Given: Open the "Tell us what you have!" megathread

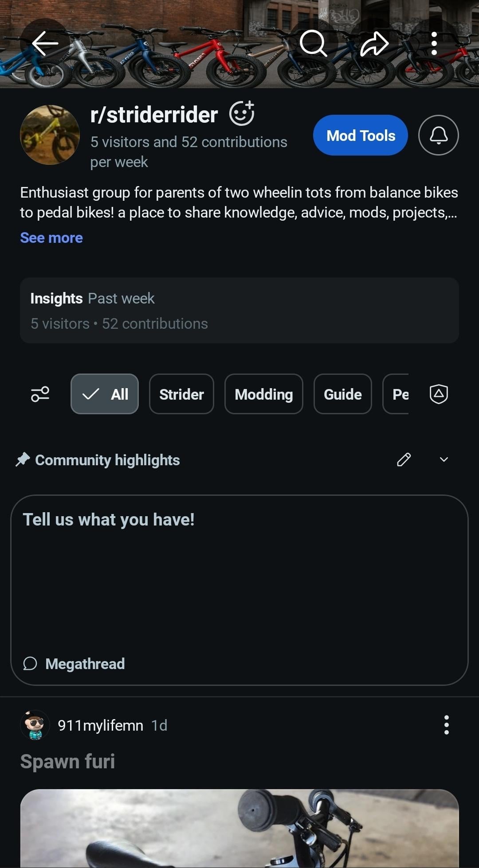Looking at the screenshot, I should click(239, 590).
